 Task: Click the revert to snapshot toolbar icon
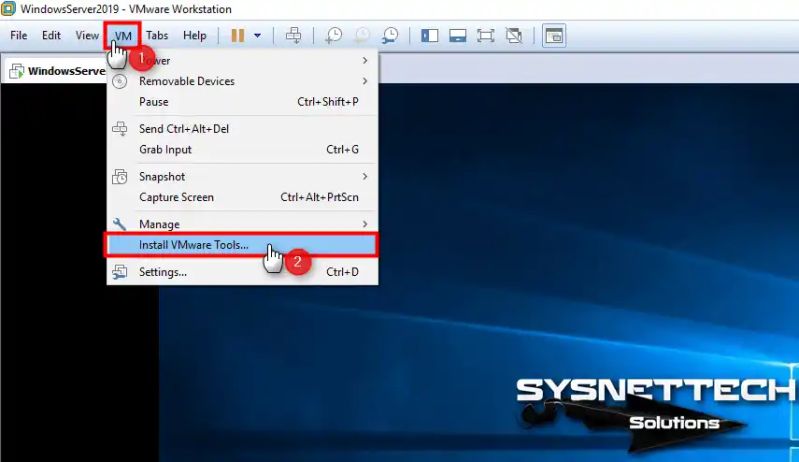coord(362,36)
